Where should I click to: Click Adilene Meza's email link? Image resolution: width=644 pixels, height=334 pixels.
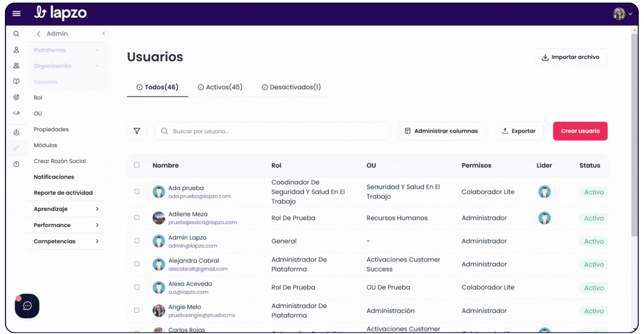click(x=203, y=222)
